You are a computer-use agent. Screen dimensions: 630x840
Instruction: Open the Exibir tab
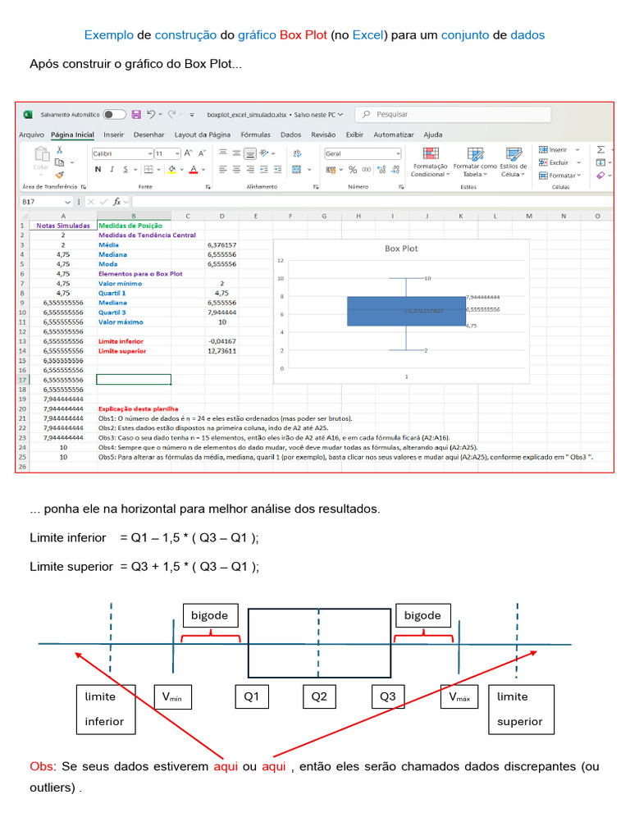pyautogui.click(x=354, y=135)
